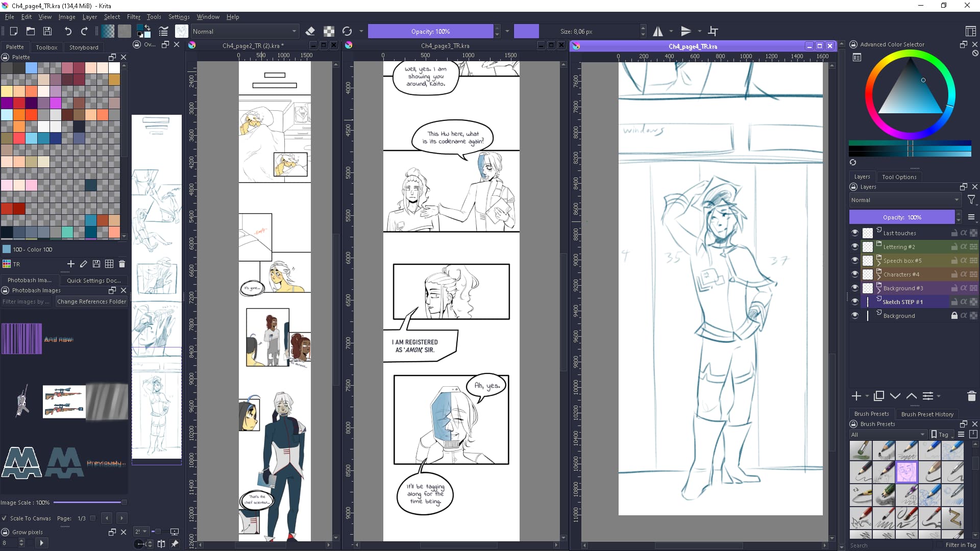Click the preserve alpha checkerboard icon
This screenshot has width=980, height=551.
[329, 32]
